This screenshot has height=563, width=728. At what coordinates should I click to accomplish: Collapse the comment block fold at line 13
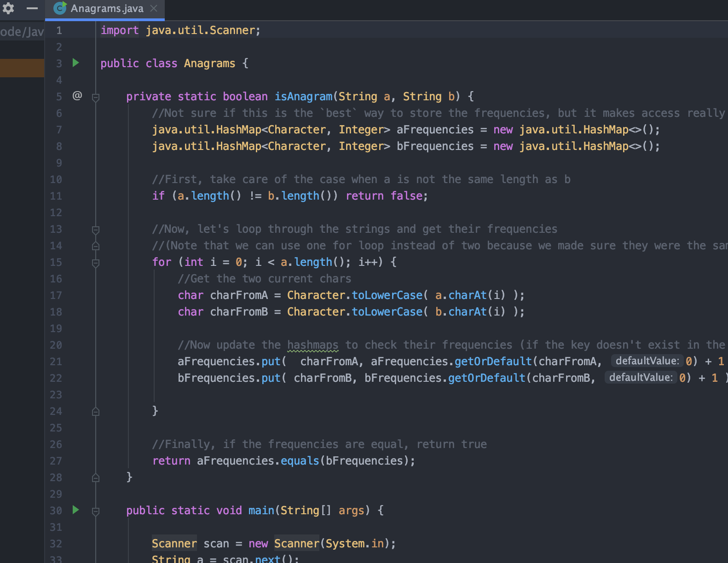(x=96, y=230)
